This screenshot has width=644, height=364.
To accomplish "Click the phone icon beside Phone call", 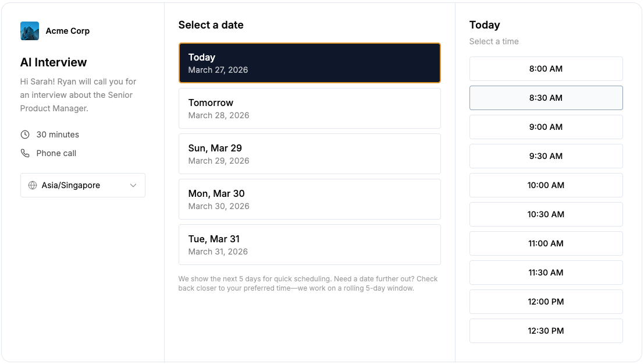I will click(x=25, y=153).
